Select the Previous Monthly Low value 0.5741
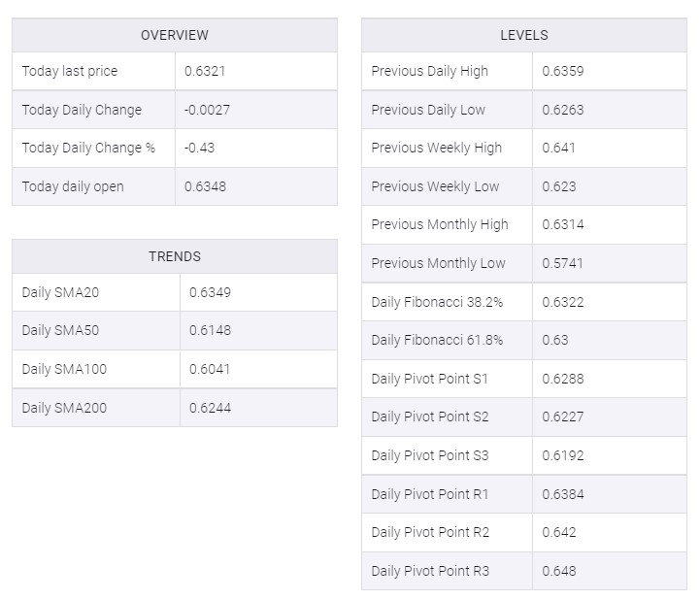The image size is (700, 600). [x=563, y=263]
